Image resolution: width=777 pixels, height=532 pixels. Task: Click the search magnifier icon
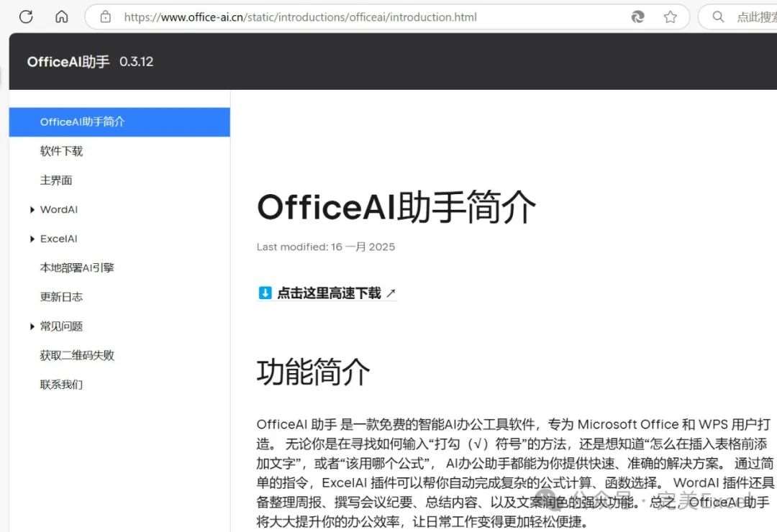coord(718,17)
